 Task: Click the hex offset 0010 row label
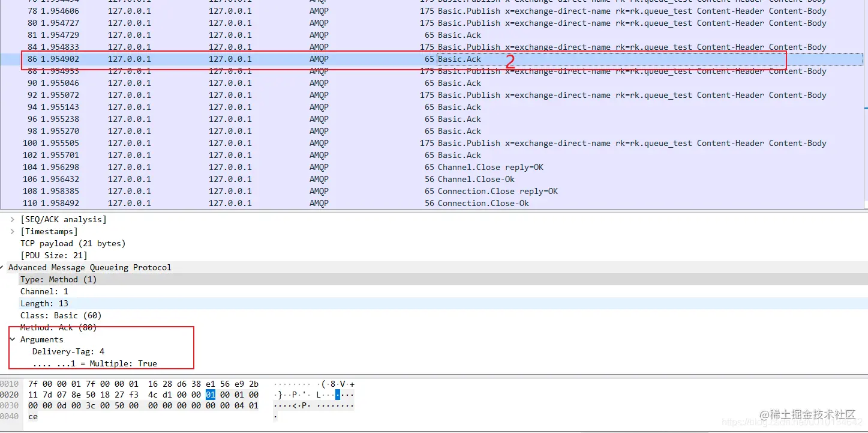coord(9,384)
